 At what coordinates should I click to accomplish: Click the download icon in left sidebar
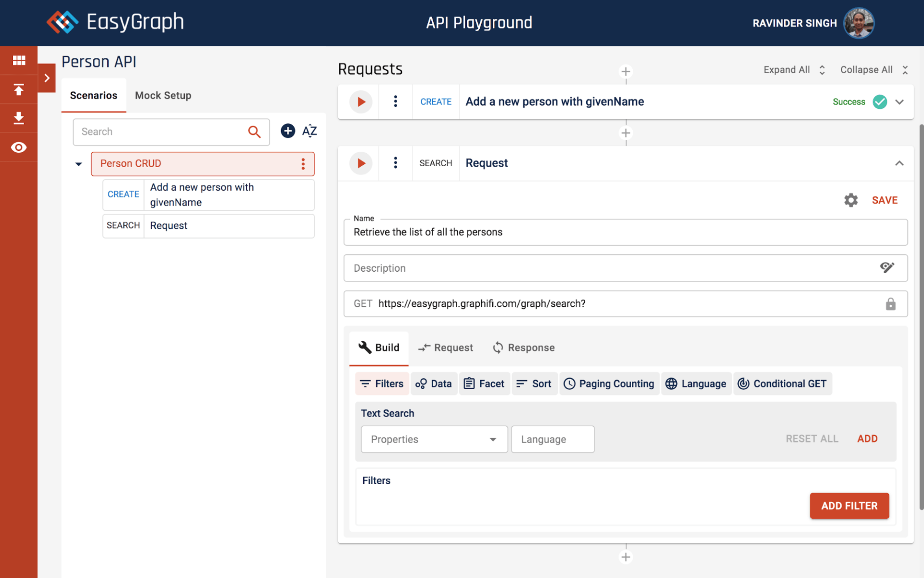(x=19, y=118)
